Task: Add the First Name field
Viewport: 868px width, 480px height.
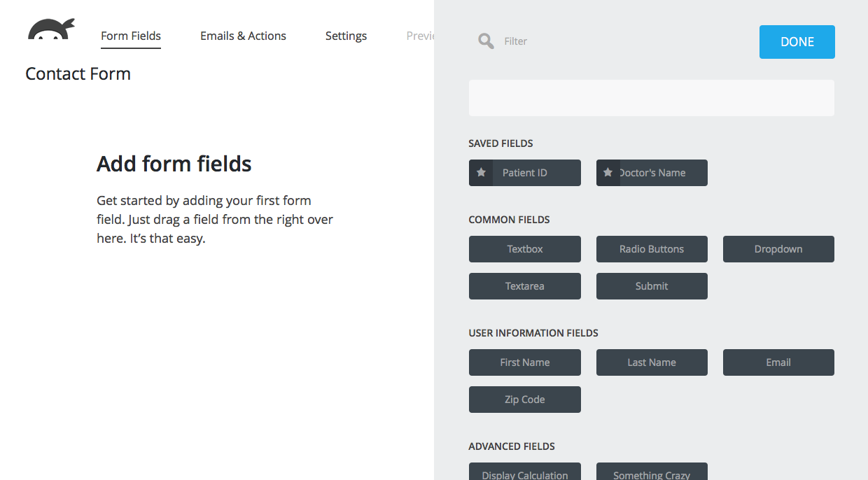Action: click(524, 362)
